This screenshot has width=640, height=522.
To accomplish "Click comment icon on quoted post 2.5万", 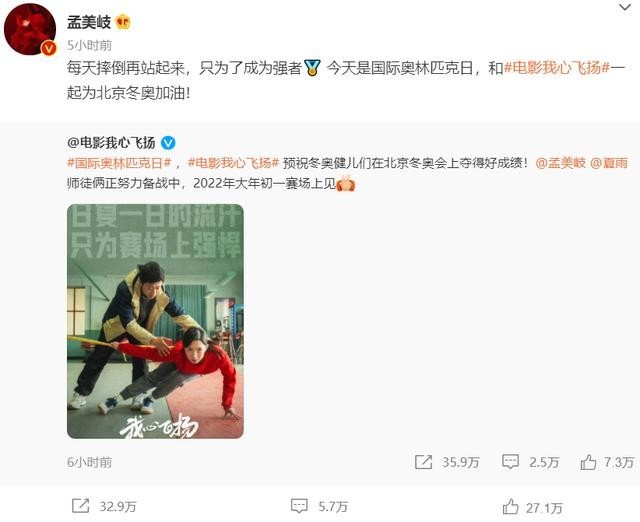I will (x=510, y=462).
